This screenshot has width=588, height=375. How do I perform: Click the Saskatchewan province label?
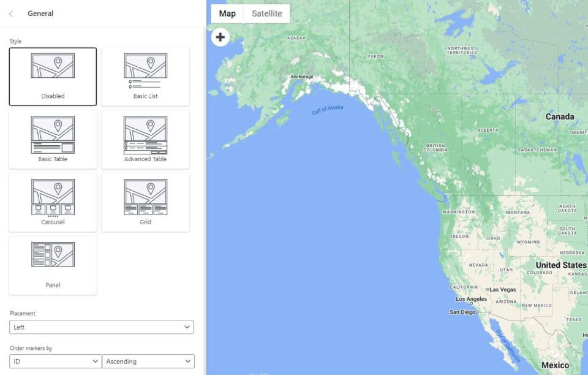point(537,150)
